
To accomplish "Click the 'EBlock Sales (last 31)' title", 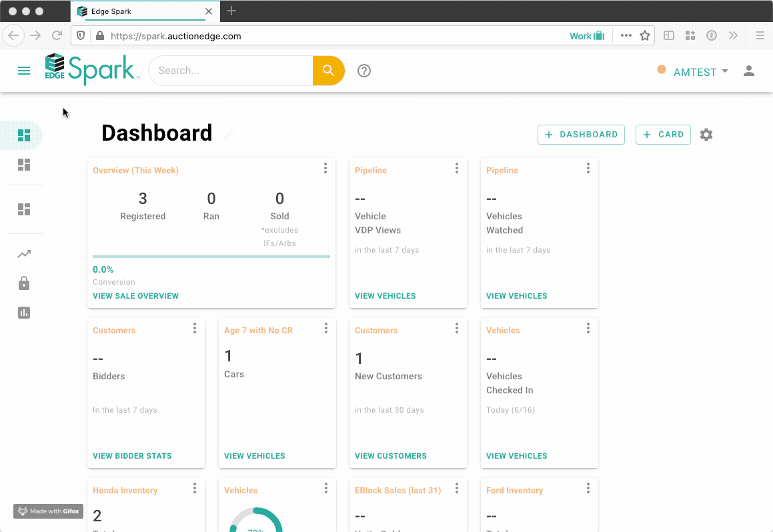I will tap(398, 491).
